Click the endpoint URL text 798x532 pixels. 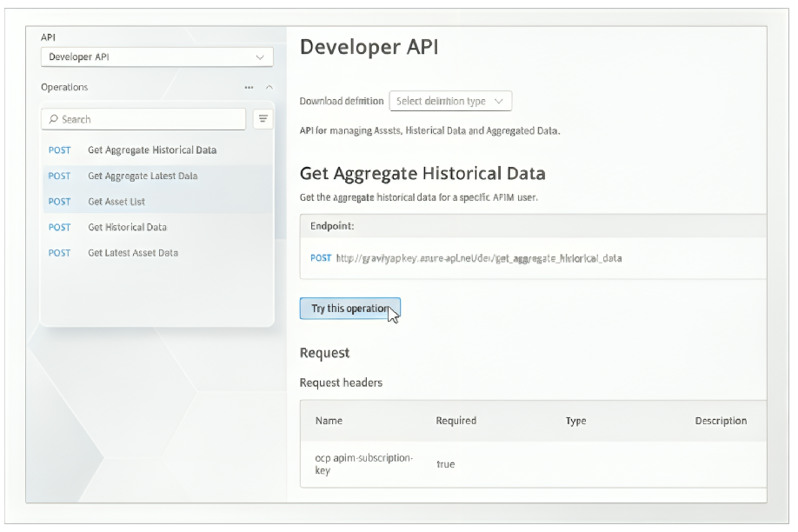[x=479, y=258]
